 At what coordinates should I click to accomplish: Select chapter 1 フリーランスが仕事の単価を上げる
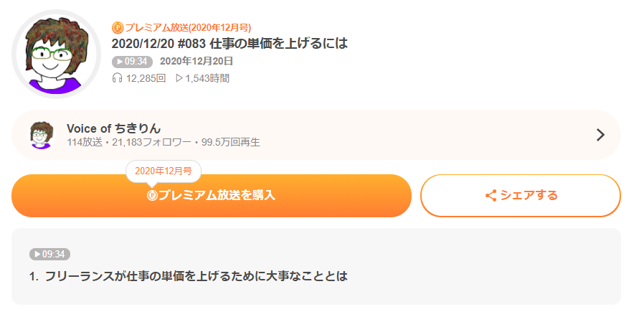189,276
